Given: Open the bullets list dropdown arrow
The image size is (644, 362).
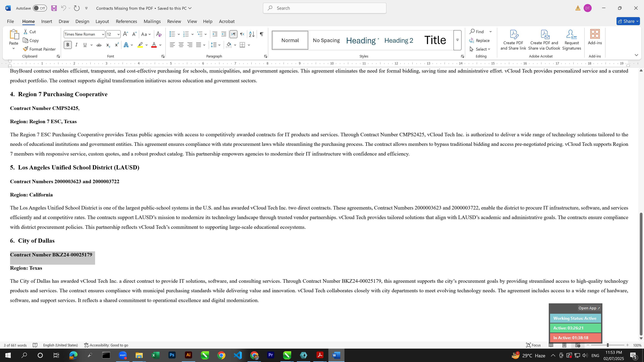Looking at the screenshot, I should (x=179, y=34).
